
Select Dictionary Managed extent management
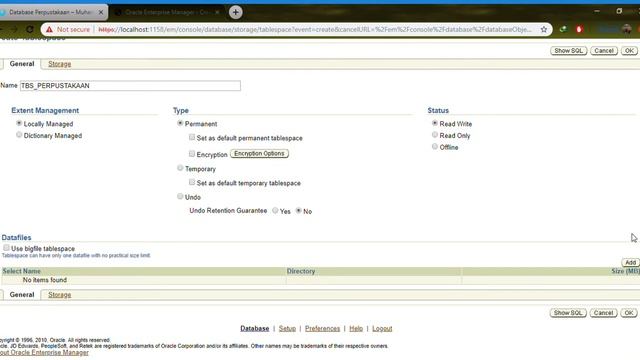coord(19,135)
